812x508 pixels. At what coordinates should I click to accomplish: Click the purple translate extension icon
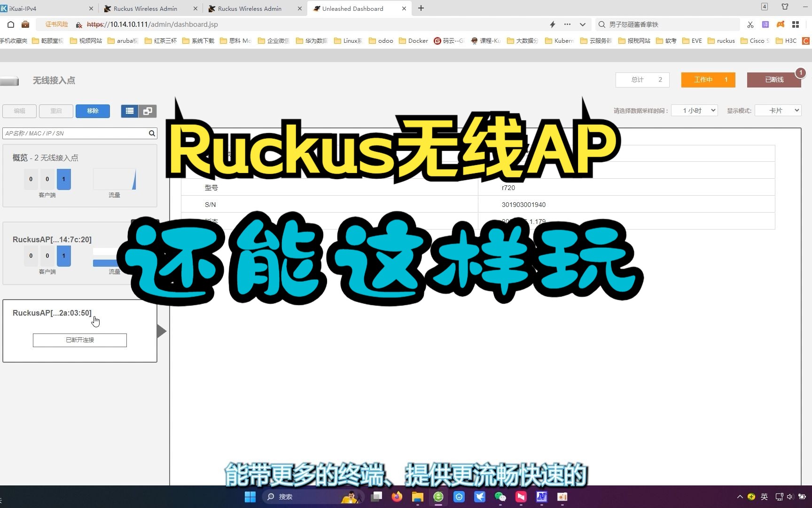coord(765,24)
